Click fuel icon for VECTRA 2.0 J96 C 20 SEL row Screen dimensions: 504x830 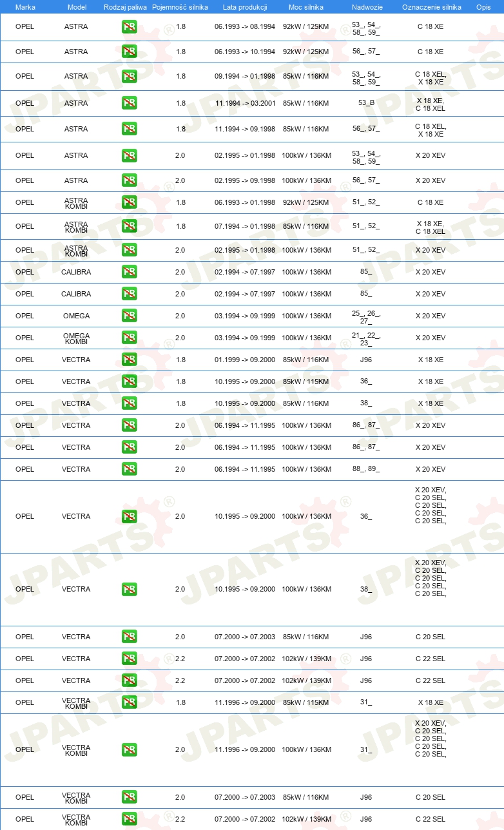130,637
